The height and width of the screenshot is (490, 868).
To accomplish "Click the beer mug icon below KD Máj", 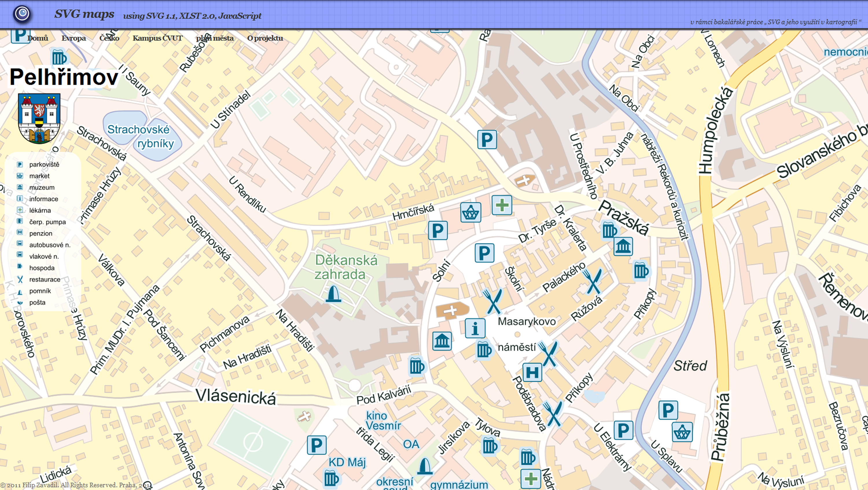I will pyautogui.click(x=331, y=478).
